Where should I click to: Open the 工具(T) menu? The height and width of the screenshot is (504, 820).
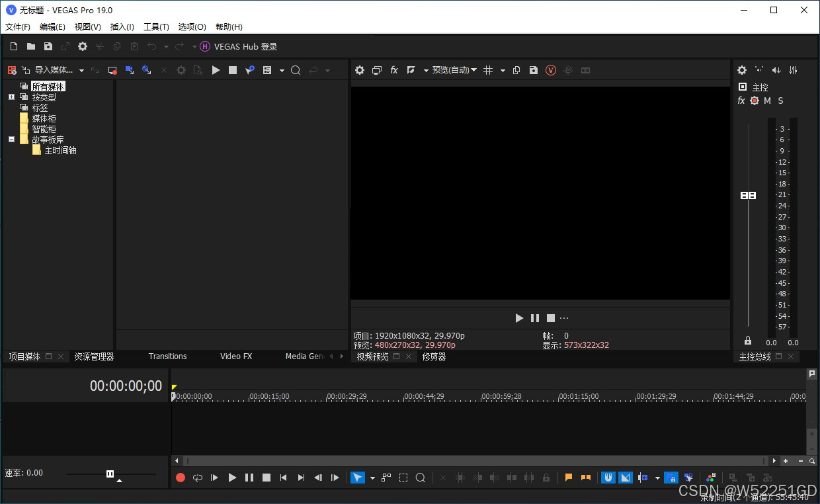pyautogui.click(x=156, y=27)
